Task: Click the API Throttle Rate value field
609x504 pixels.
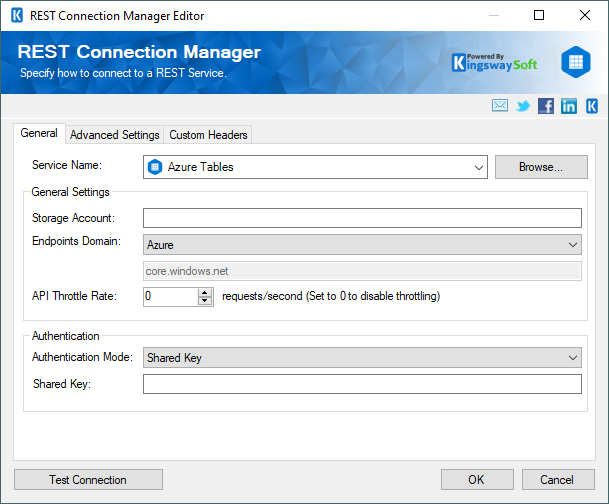Action: pyautogui.click(x=171, y=297)
